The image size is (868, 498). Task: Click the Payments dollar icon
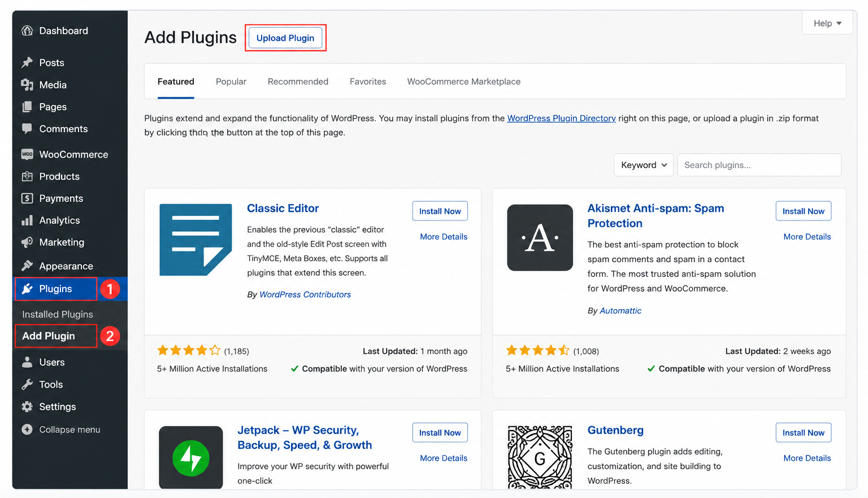click(x=27, y=198)
